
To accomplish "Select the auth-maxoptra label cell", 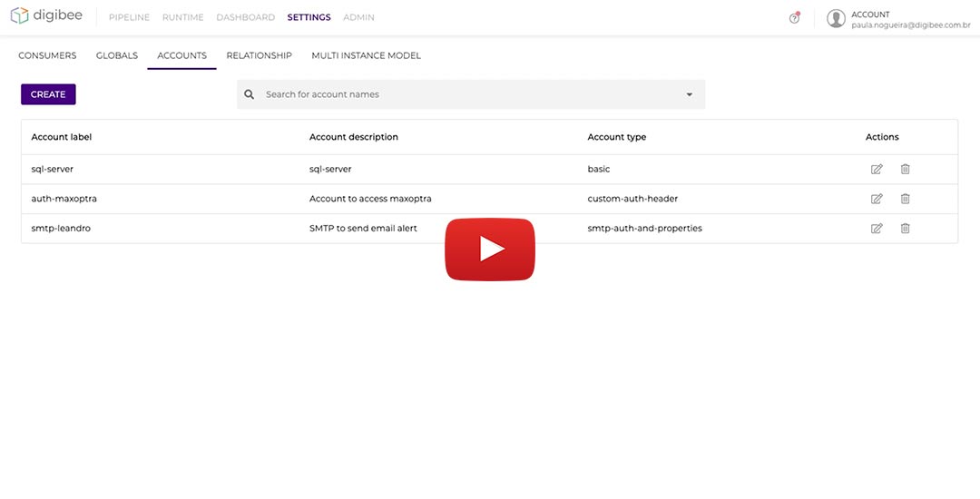I will click(x=64, y=199).
